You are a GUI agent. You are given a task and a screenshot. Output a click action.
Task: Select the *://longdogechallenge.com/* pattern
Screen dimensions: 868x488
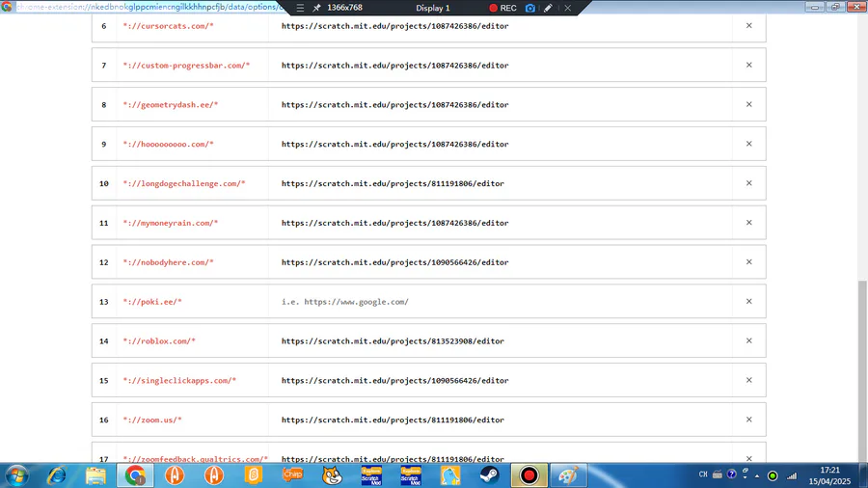[184, 183]
